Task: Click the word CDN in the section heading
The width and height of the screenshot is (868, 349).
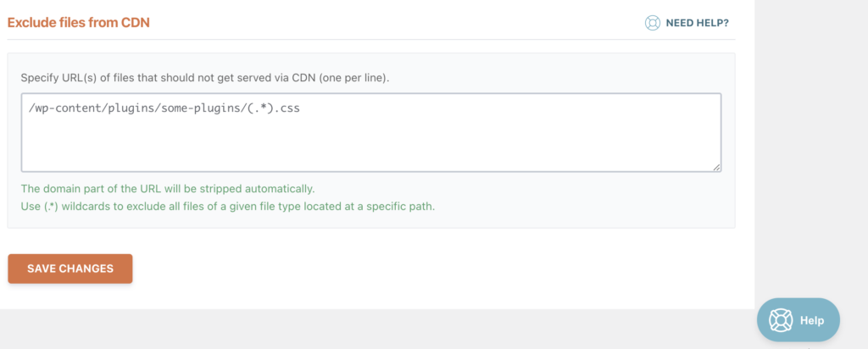Action: [136, 23]
